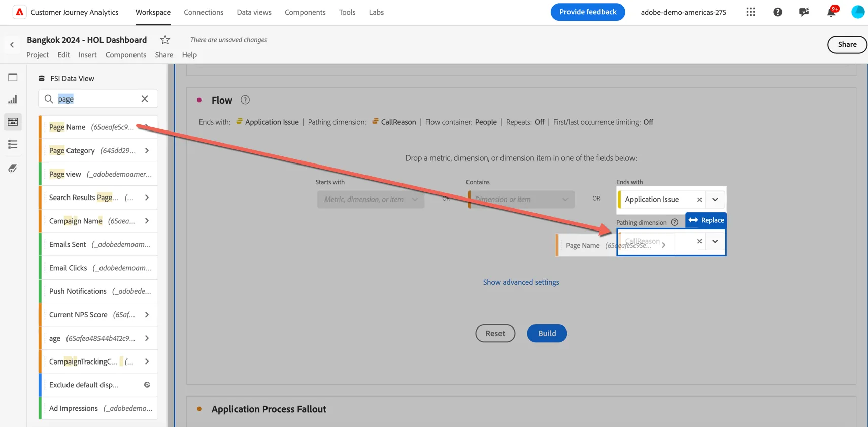Select the Emails Sent metric
Image resolution: width=868 pixels, height=427 pixels.
click(98, 244)
